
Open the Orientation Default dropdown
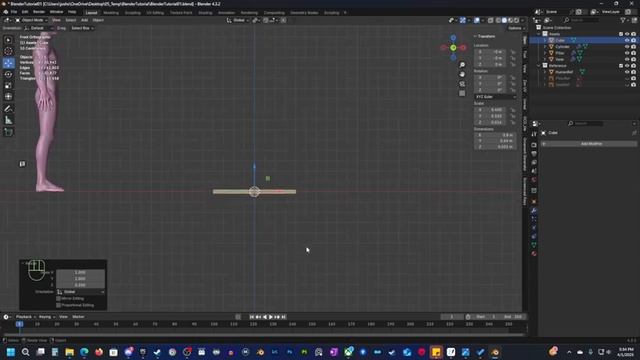point(39,28)
